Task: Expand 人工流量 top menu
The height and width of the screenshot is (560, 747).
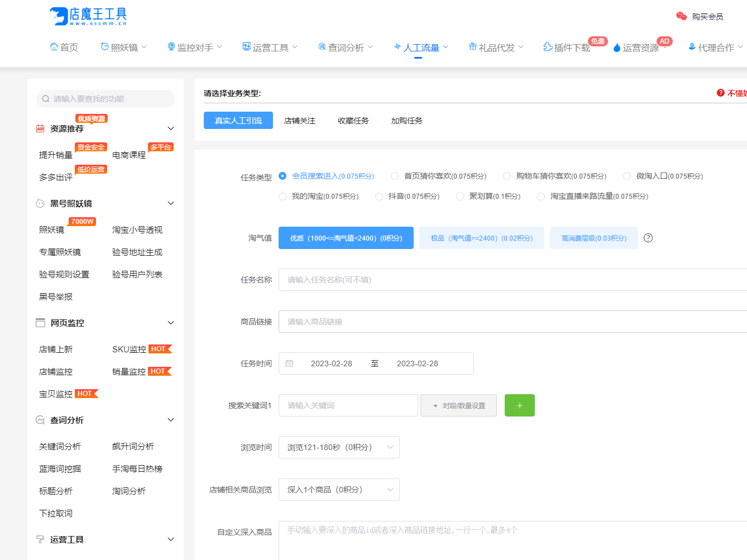Action: [x=421, y=47]
